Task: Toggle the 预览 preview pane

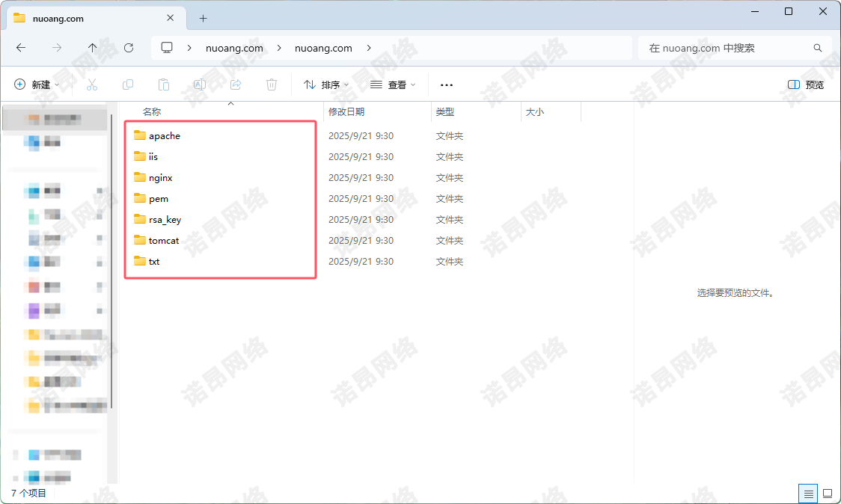Action: coord(806,85)
